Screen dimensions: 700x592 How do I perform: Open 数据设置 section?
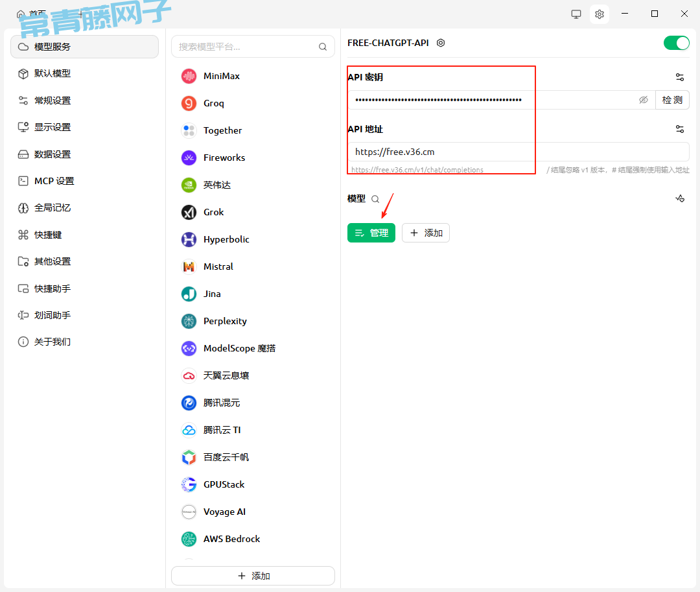pyautogui.click(x=84, y=154)
